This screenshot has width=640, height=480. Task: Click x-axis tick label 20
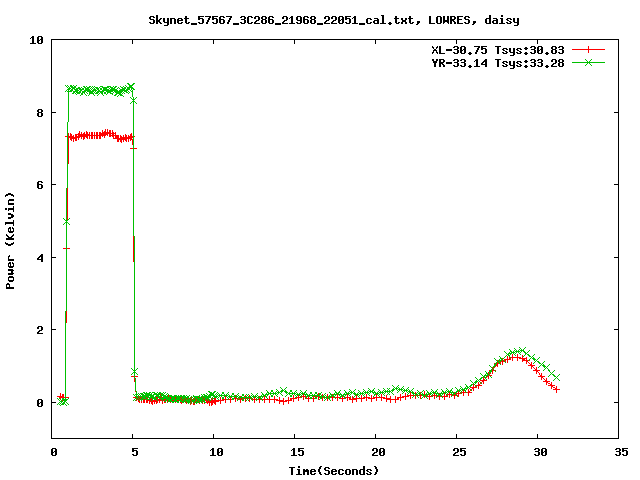pos(378,452)
